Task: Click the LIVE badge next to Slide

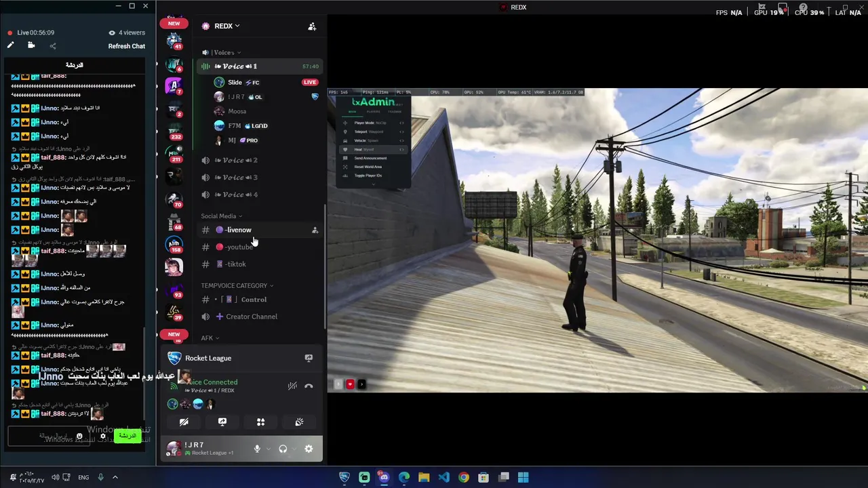Action: point(310,83)
